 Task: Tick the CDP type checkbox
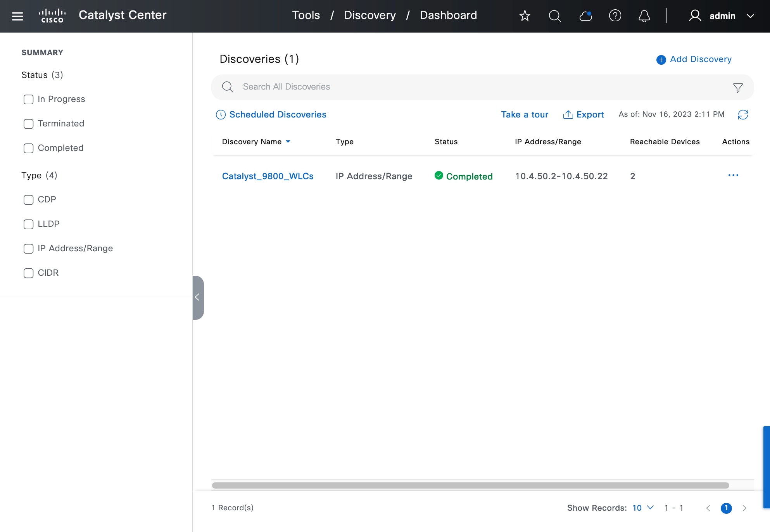point(28,200)
